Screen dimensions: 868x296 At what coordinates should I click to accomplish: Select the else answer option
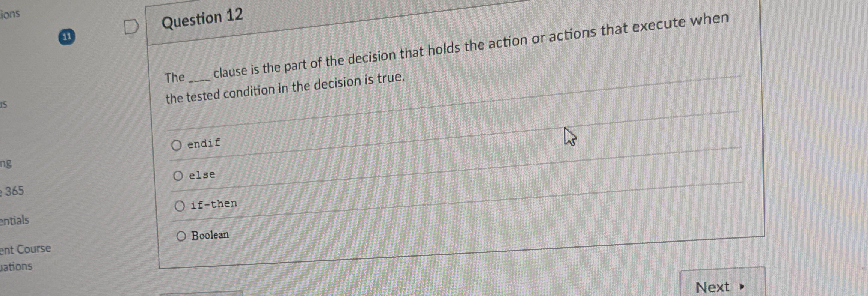(178, 176)
